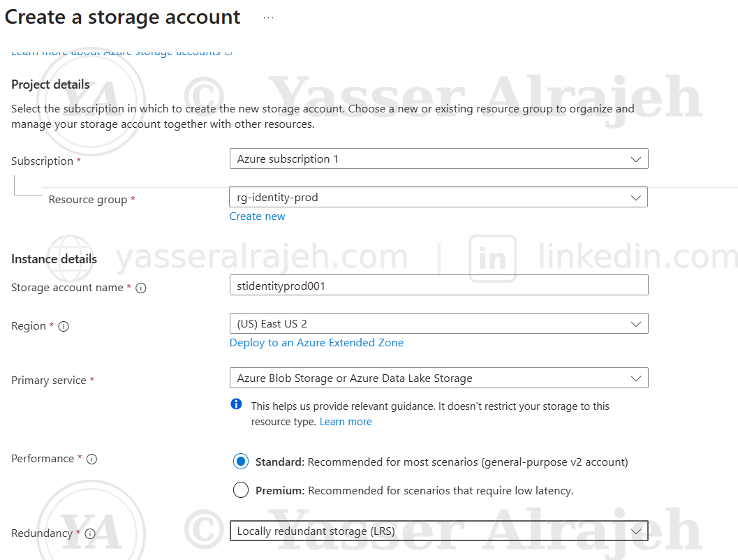The width and height of the screenshot is (738, 560).
Task: Click the Performance field label
Action: [x=43, y=458]
